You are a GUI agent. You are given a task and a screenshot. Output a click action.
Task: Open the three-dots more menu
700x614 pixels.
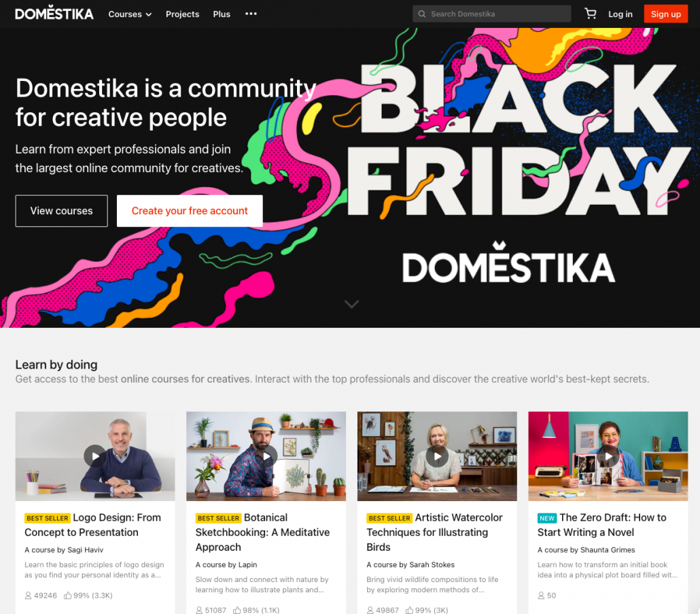tap(251, 14)
